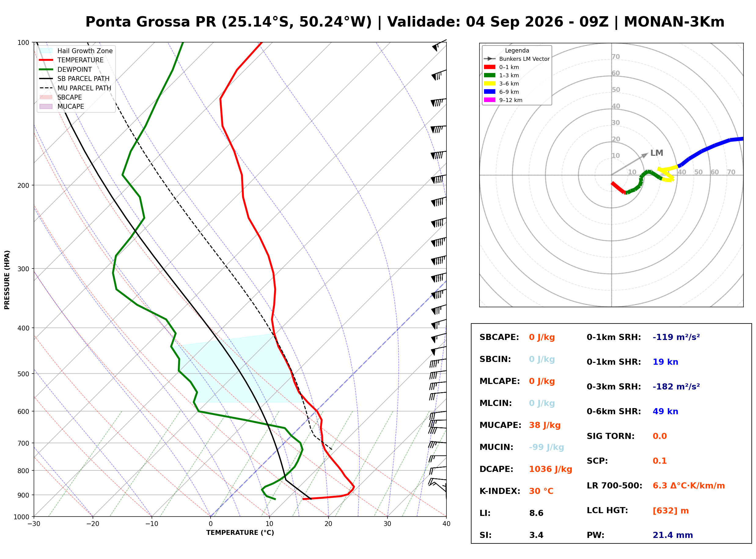Click the Hail Growth Zone legend swatch
756x559 pixels.
[x=46, y=51]
